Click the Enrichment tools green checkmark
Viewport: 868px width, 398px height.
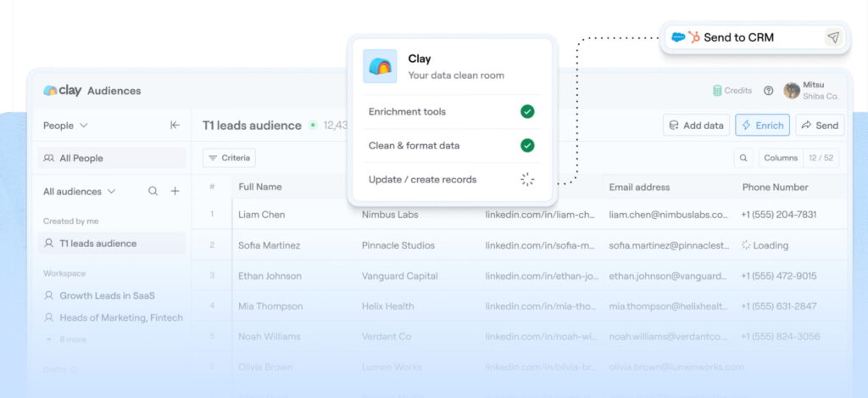(527, 111)
